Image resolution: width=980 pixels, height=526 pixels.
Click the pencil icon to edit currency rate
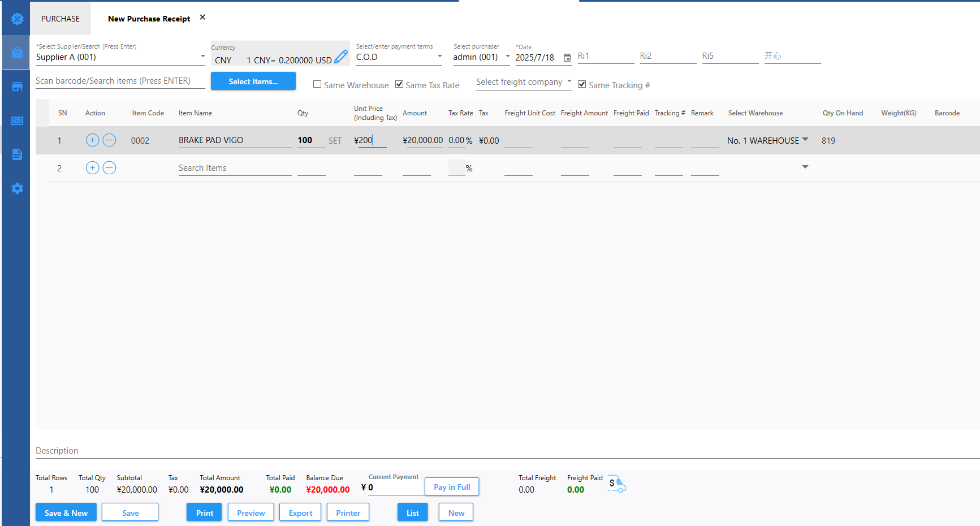341,57
